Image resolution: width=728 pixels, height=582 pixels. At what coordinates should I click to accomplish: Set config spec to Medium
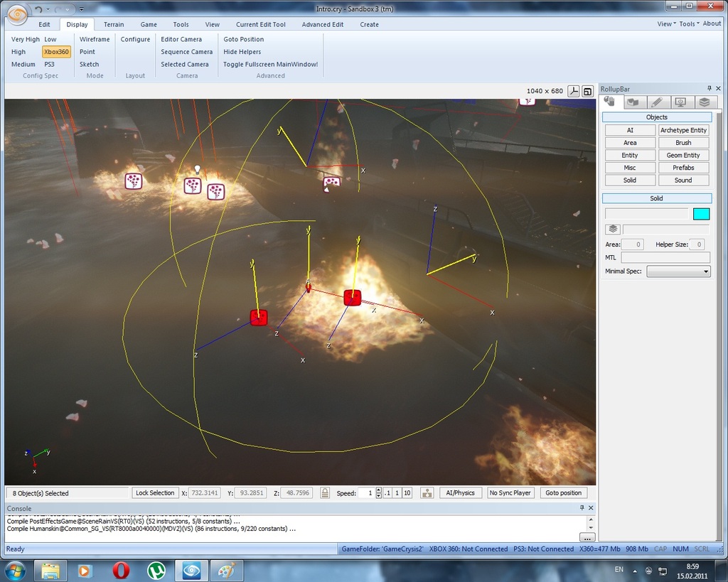point(23,65)
